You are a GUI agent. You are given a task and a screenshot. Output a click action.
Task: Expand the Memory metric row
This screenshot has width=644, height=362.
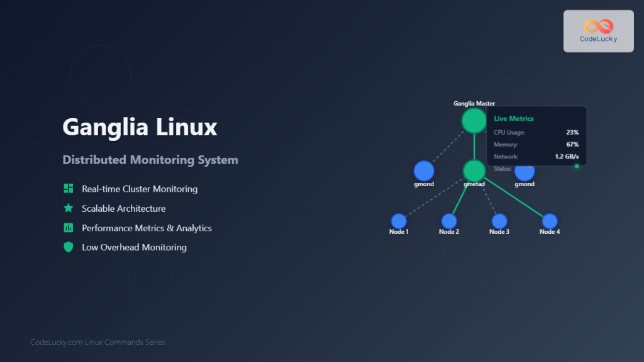click(x=535, y=145)
